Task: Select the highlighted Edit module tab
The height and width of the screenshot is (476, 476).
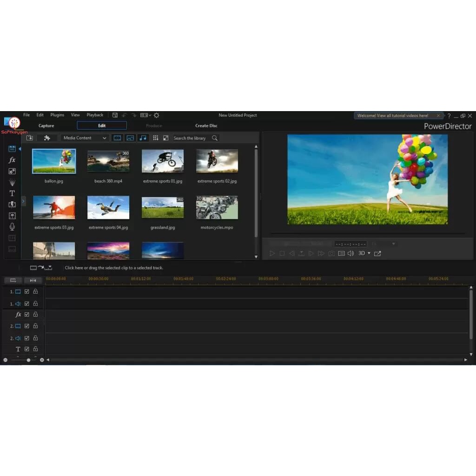Action: pos(102,126)
